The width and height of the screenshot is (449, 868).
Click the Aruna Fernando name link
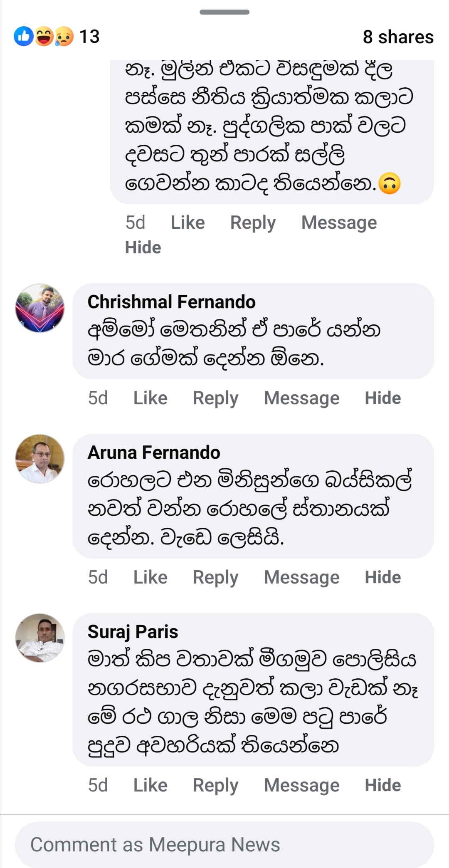(154, 453)
